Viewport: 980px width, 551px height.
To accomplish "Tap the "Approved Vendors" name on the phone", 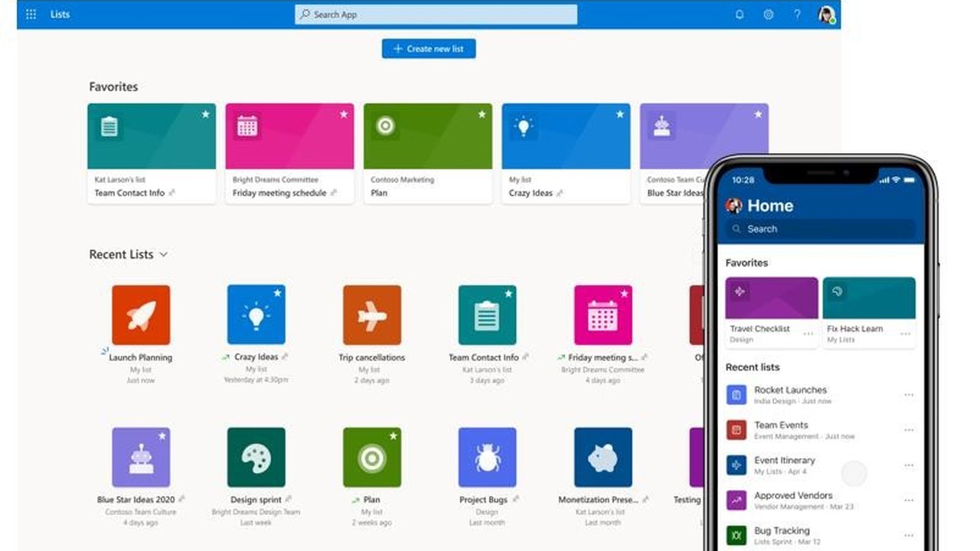I will (x=793, y=495).
